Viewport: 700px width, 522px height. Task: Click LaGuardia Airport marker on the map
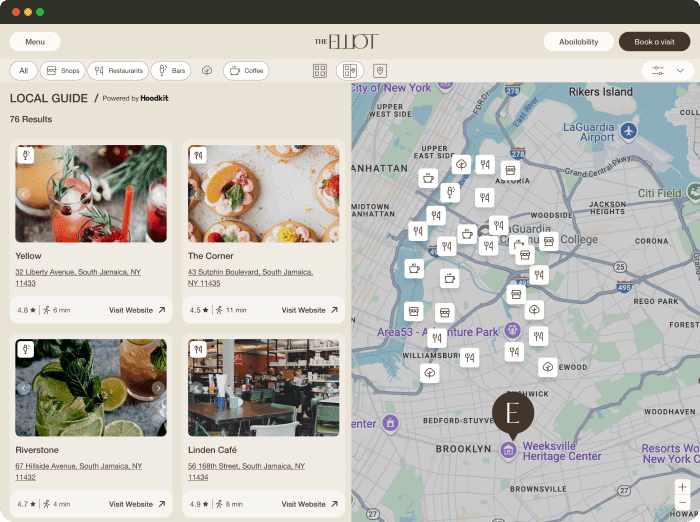[x=628, y=131]
